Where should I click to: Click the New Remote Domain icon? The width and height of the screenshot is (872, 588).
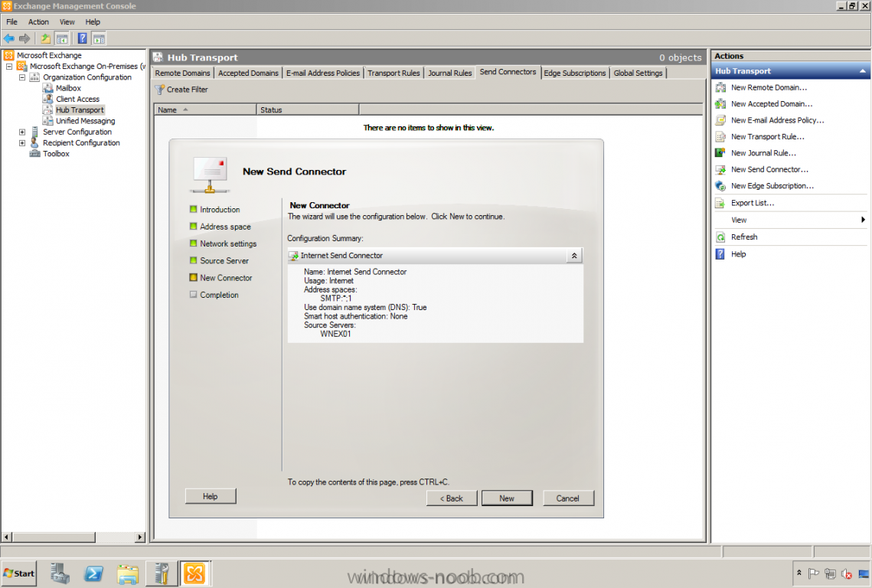(x=720, y=87)
